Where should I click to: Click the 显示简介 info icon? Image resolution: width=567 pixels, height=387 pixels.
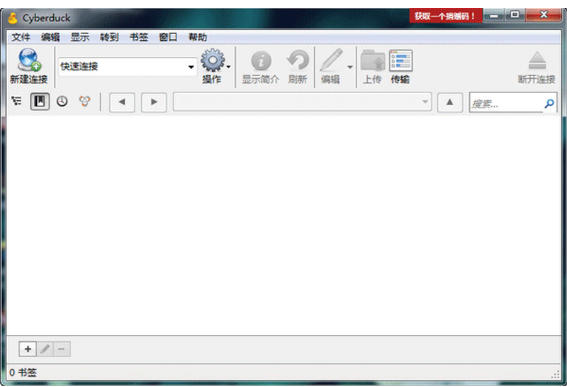(x=261, y=61)
